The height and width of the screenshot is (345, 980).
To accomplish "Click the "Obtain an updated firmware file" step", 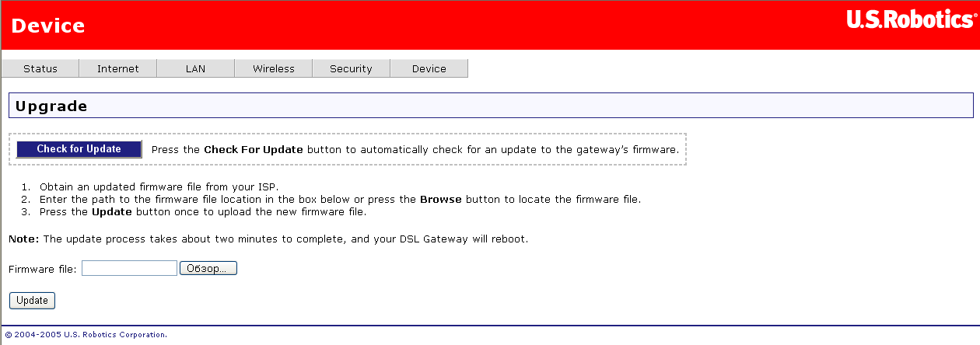I will tap(159, 187).
